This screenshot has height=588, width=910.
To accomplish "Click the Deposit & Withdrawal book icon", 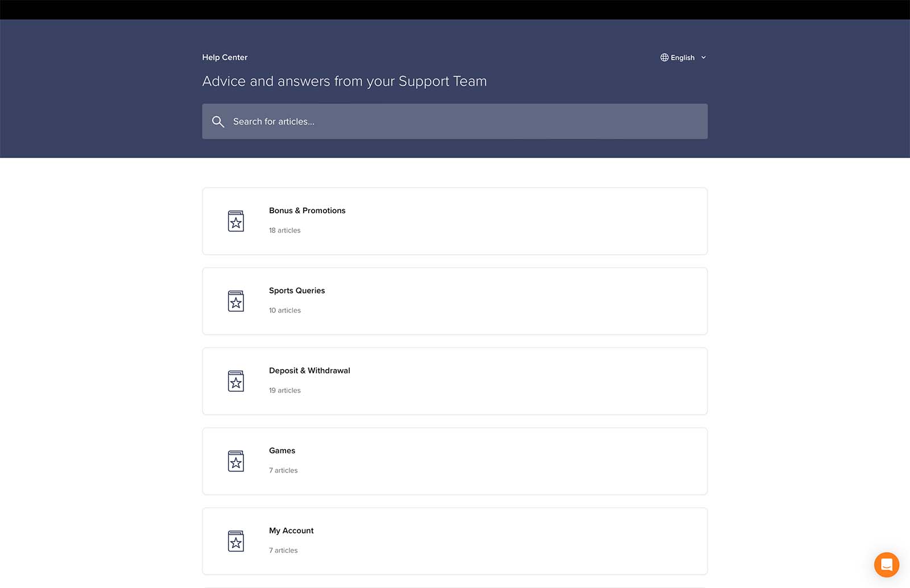I will [x=235, y=381].
